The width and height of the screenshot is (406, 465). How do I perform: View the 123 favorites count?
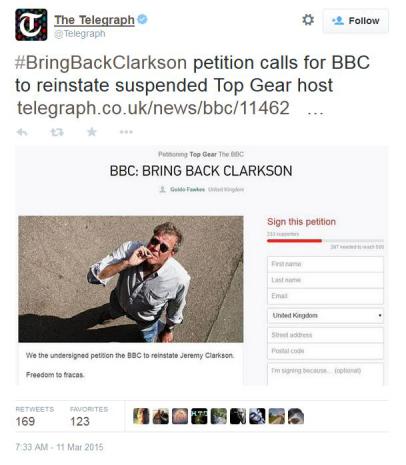tap(80, 421)
